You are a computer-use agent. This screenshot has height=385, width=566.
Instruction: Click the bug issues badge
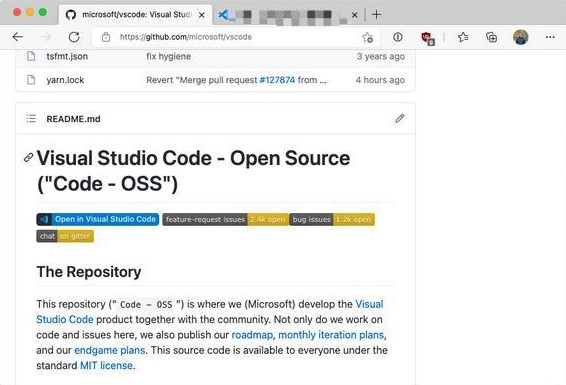tap(332, 219)
